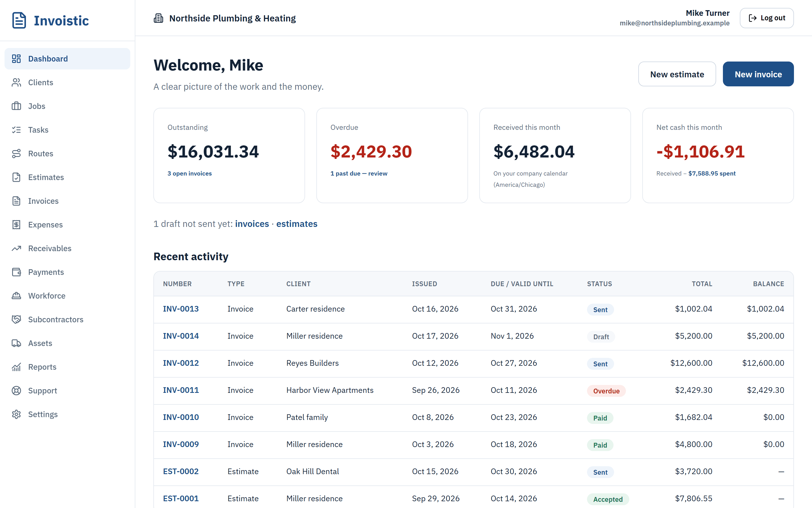Screen dimensions: 812x508
Task: Click the Patel family client cell
Action: pos(307,417)
